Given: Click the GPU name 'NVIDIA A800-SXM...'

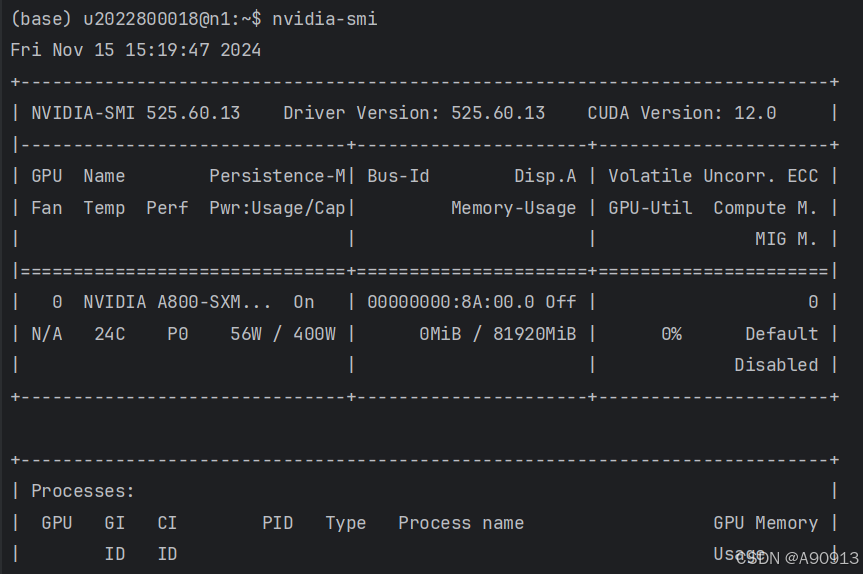Looking at the screenshot, I should click(177, 302).
